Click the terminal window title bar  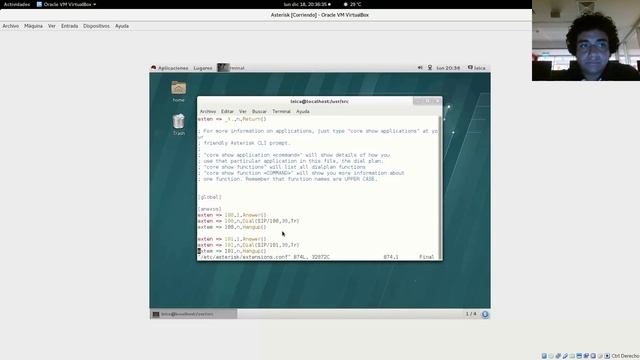click(319, 101)
